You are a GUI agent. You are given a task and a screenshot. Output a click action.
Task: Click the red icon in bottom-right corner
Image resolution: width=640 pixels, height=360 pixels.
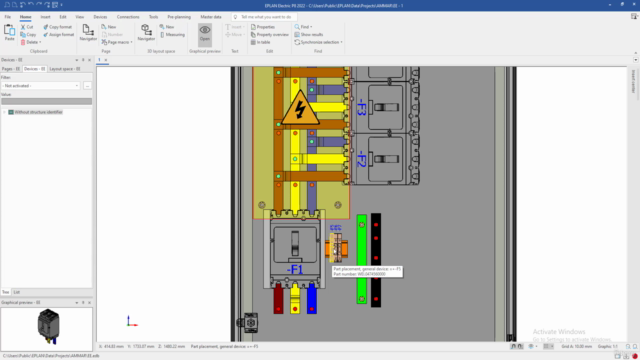pos(635,356)
